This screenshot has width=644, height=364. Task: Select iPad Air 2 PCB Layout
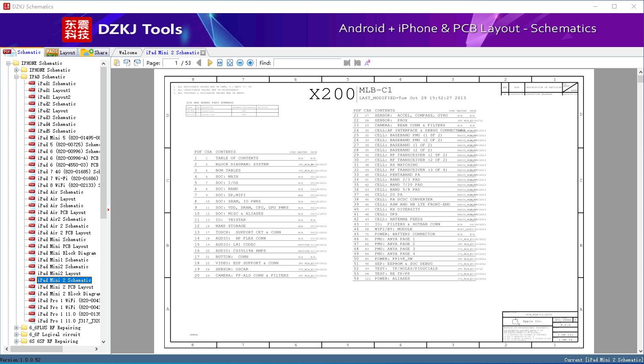click(x=64, y=233)
